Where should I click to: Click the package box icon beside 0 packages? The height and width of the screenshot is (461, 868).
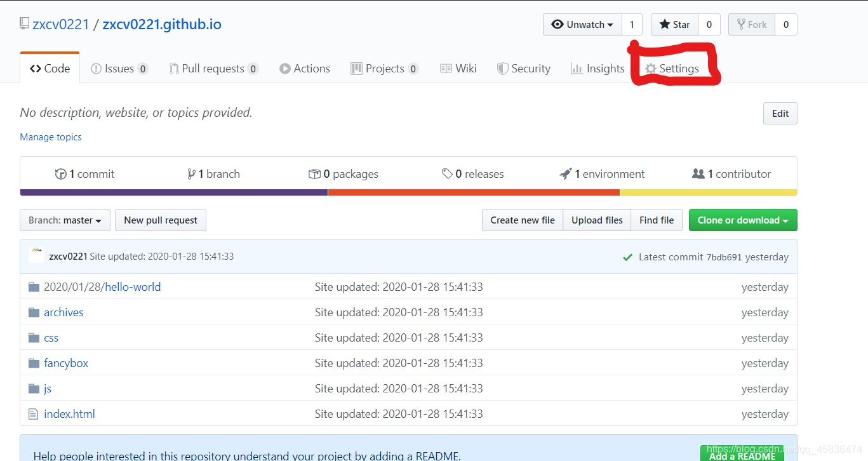pyautogui.click(x=314, y=174)
